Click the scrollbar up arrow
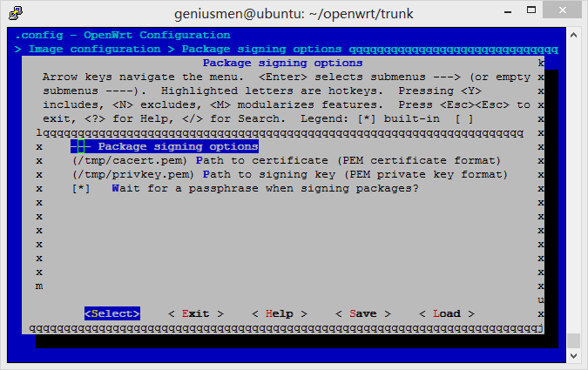 point(573,35)
